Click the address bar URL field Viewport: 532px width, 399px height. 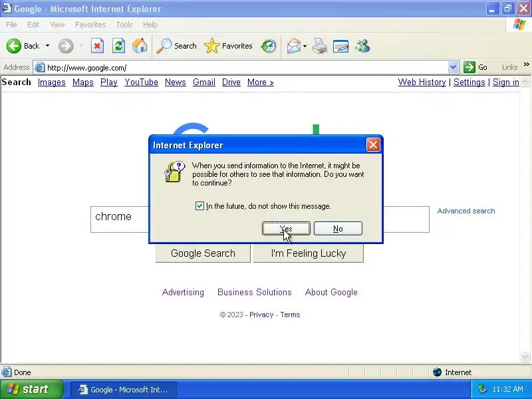click(246, 68)
